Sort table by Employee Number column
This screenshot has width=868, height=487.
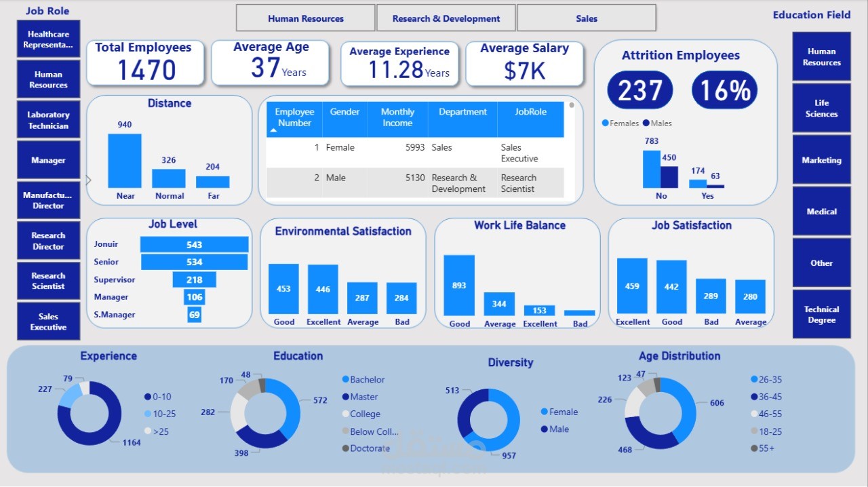pyautogui.click(x=294, y=119)
